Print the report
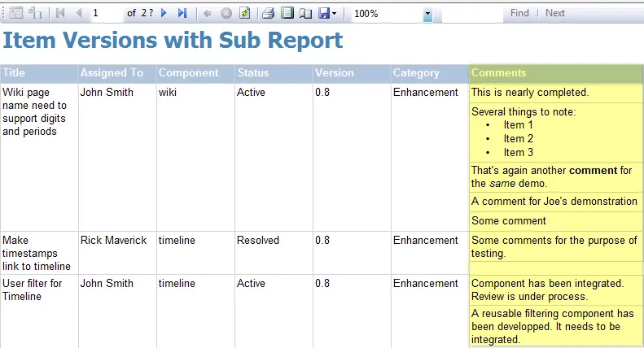644x348 pixels. pos(268,13)
